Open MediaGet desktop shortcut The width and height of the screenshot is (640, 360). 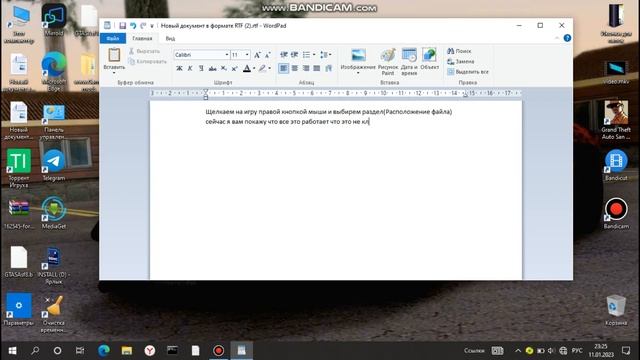pyautogui.click(x=53, y=213)
